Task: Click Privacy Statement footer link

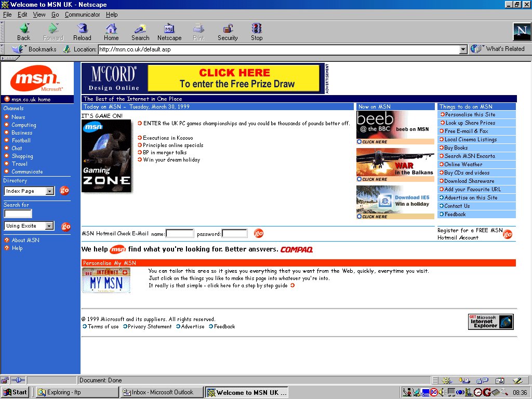Action: tap(150, 326)
